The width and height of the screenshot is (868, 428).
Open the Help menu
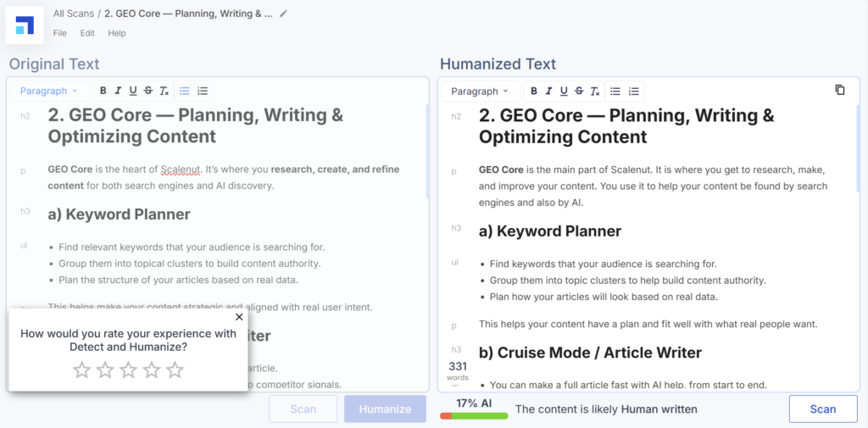[117, 33]
